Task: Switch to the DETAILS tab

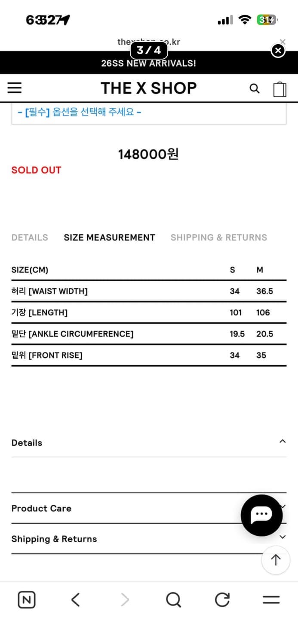Action: pyautogui.click(x=30, y=237)
